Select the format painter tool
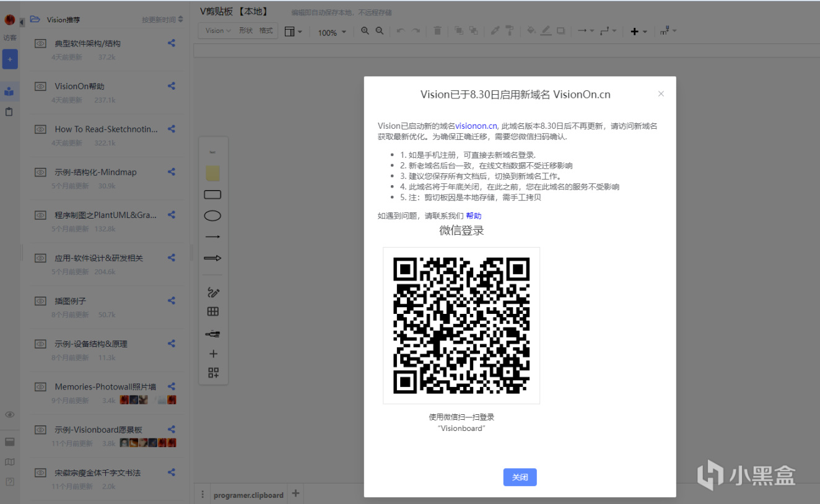Viewport: 820px width, 504px height. (x=510, y=31)
